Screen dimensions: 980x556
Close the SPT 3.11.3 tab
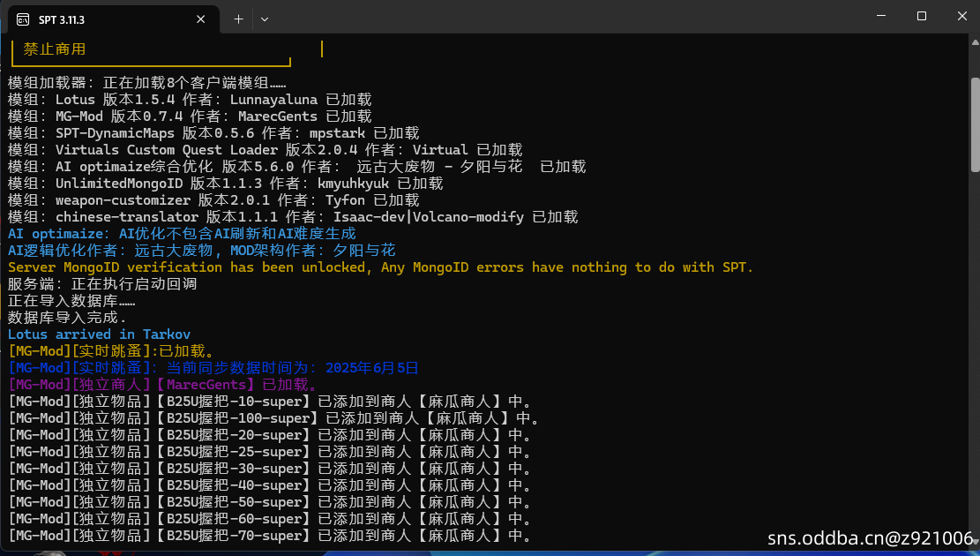coord(200,19)
